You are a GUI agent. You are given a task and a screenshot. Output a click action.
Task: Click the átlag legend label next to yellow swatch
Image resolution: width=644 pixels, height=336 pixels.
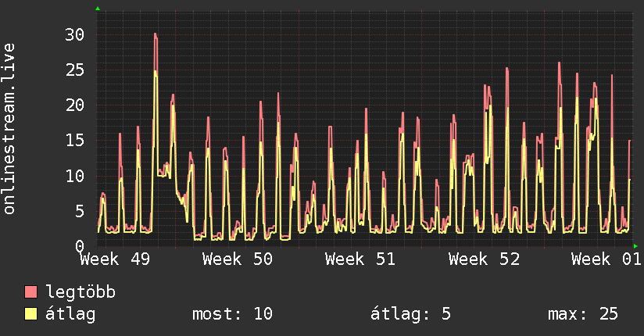point(70,314)
